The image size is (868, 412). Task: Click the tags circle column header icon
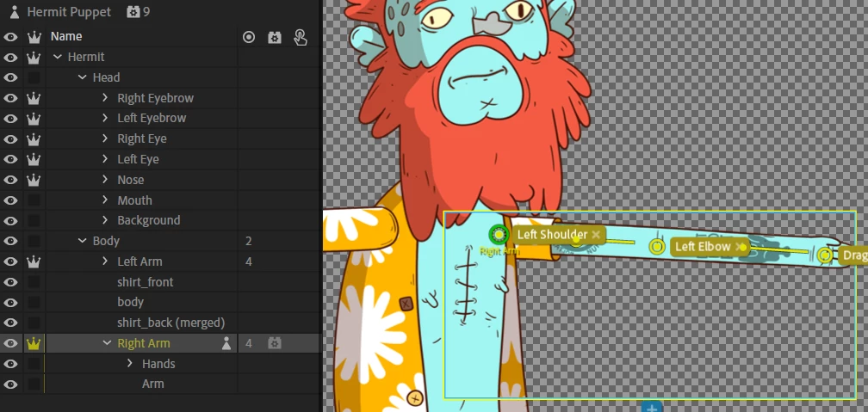(249, 37)
